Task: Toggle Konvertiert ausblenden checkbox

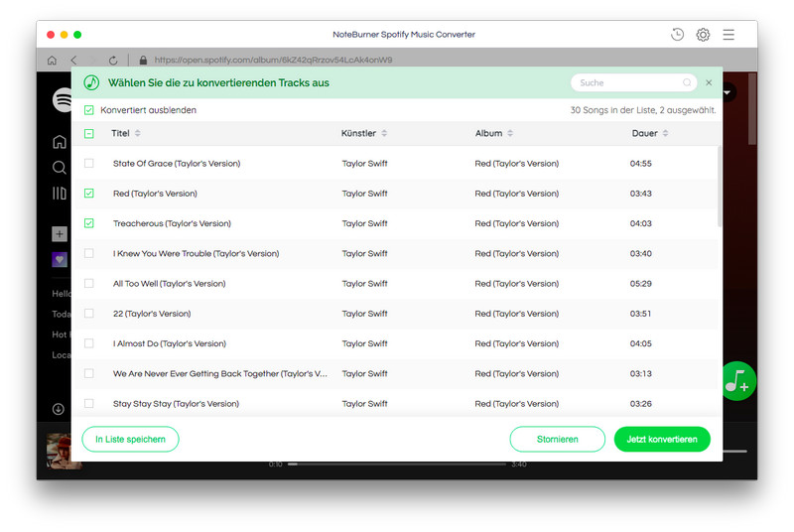Action: click(x=89, y=110)
